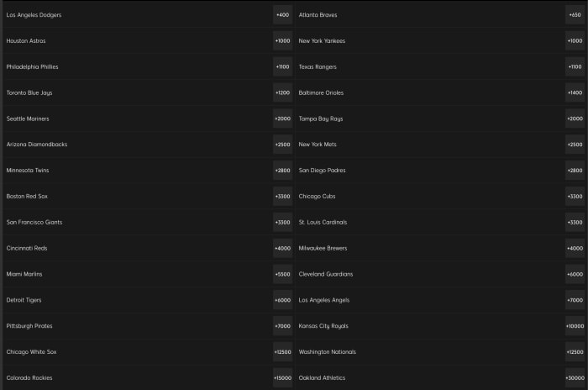Click Philadelphia Phillies +1100 odds
The width and height of the screenshot is (588, 390).
pyautogui.click(x=282, y=67)
